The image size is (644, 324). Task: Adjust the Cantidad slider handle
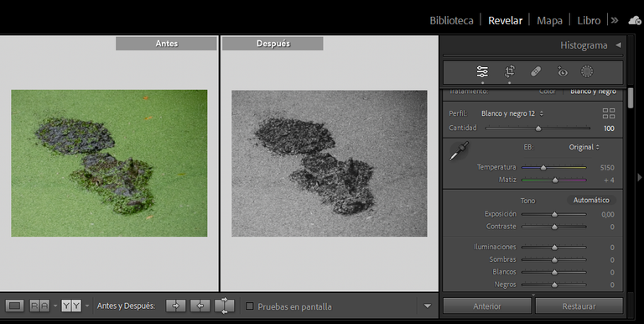point(538,128)
